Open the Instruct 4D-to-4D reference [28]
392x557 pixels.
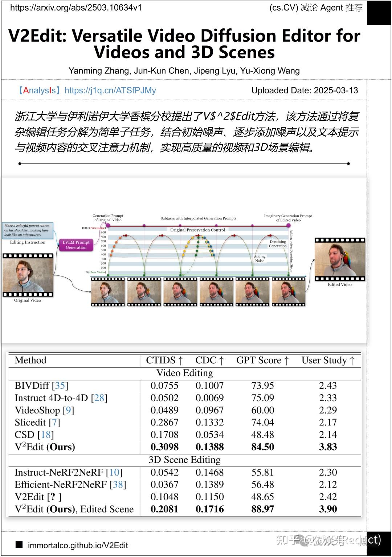pos(98,398)
